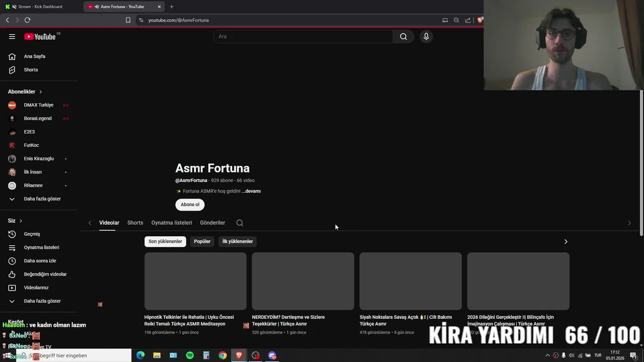
Task: Click the Brave Shields lion icon
Action: click(x=480, y=20)
